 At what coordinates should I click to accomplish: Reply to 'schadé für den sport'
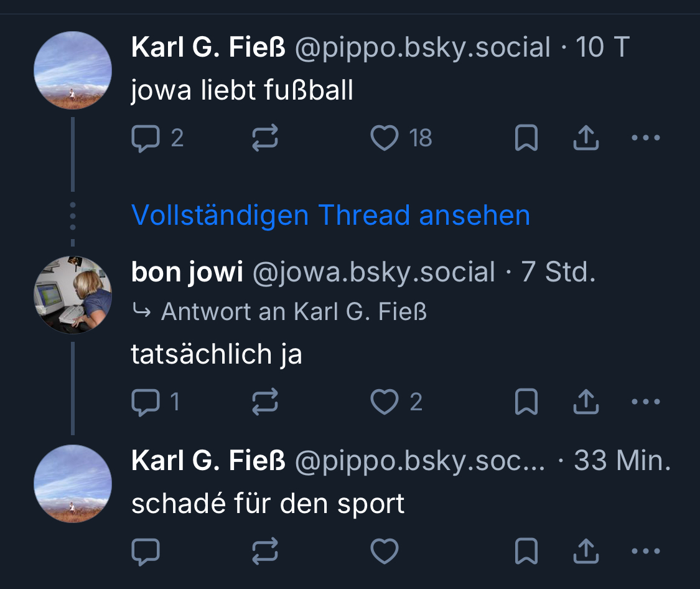[146, 552]
